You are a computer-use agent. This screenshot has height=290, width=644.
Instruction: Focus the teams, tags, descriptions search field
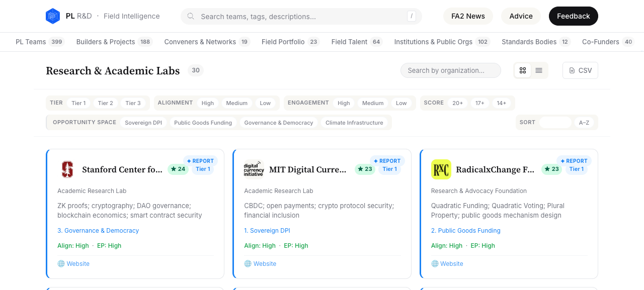tap(301, 16)
